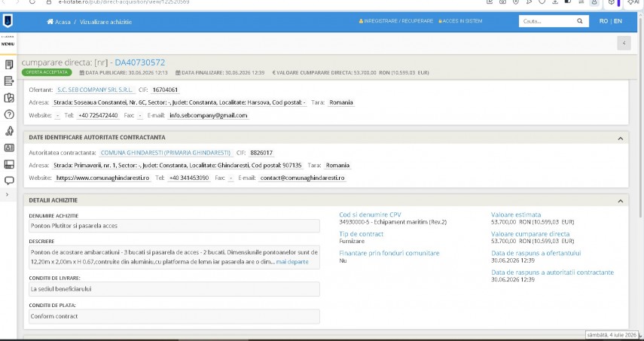Click Data de raspuns a autoritatii contractante
Image resolution: width=644 pixels, height=341 pixels.
click(x=552, y=272)
